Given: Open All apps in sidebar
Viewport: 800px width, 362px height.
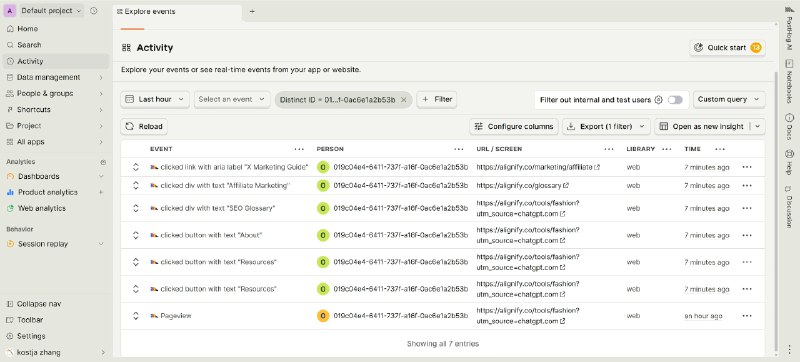Looking at the screenshot, I should [x=55, y=142].
